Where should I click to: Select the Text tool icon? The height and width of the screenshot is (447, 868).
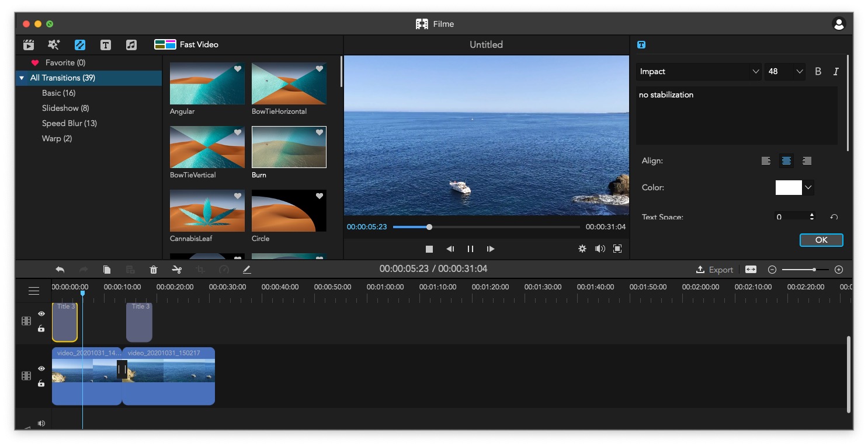[106, 44]
